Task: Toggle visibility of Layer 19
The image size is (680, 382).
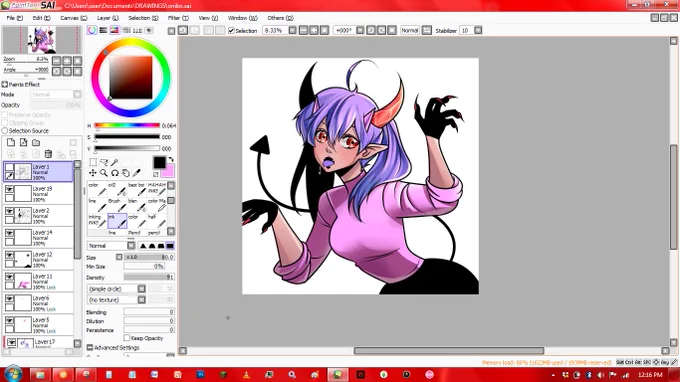Action: [9, 189]
